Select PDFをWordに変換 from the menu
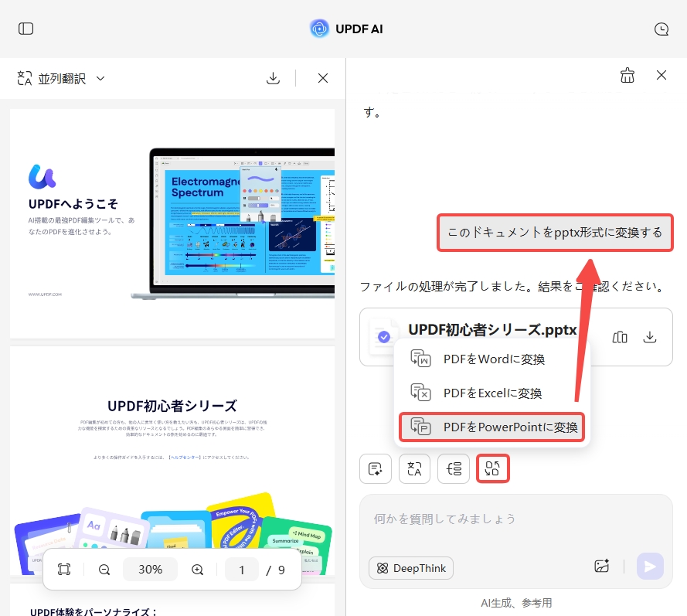Image resolution: width=687 pixels, height=616 pixels. [491, 359]
